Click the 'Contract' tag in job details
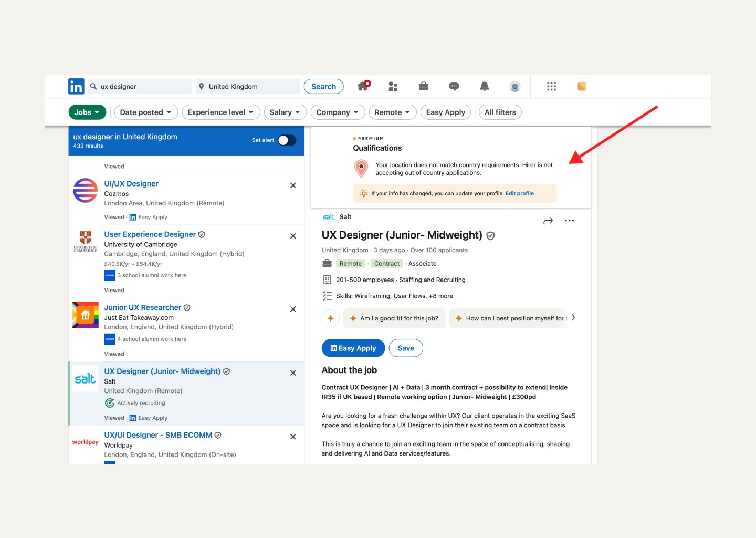The image size is (756, 538). [x=387, y=264]
